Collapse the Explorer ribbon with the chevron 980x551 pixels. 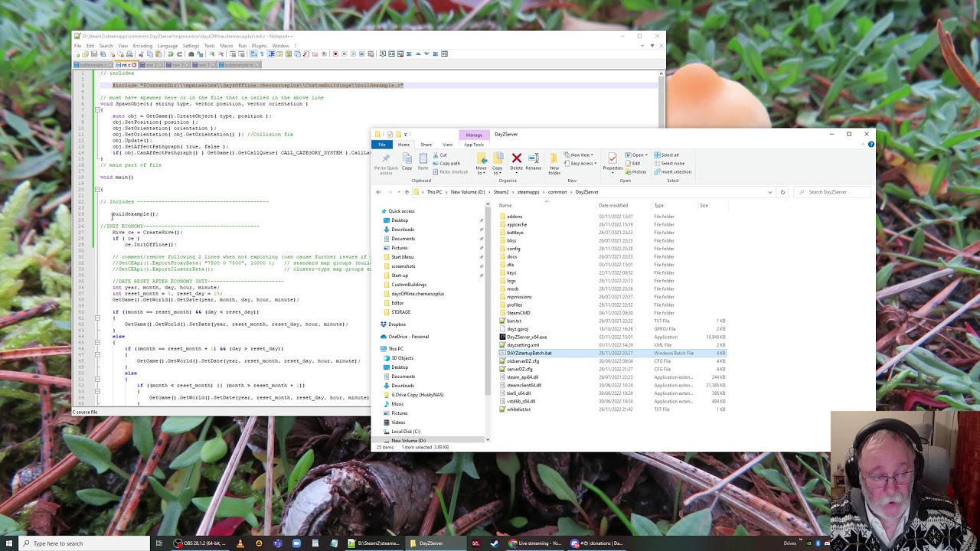[864, 145]
